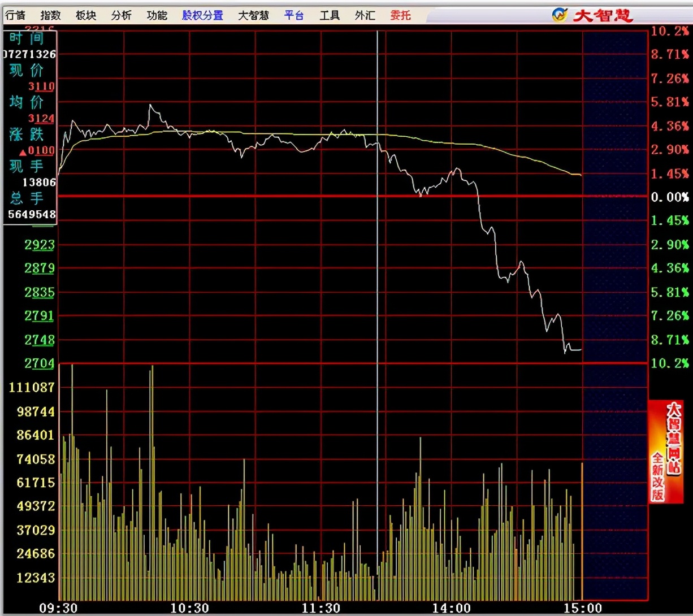
Task: Open the 股权分置 menu
Action: [x=202, y=15]
